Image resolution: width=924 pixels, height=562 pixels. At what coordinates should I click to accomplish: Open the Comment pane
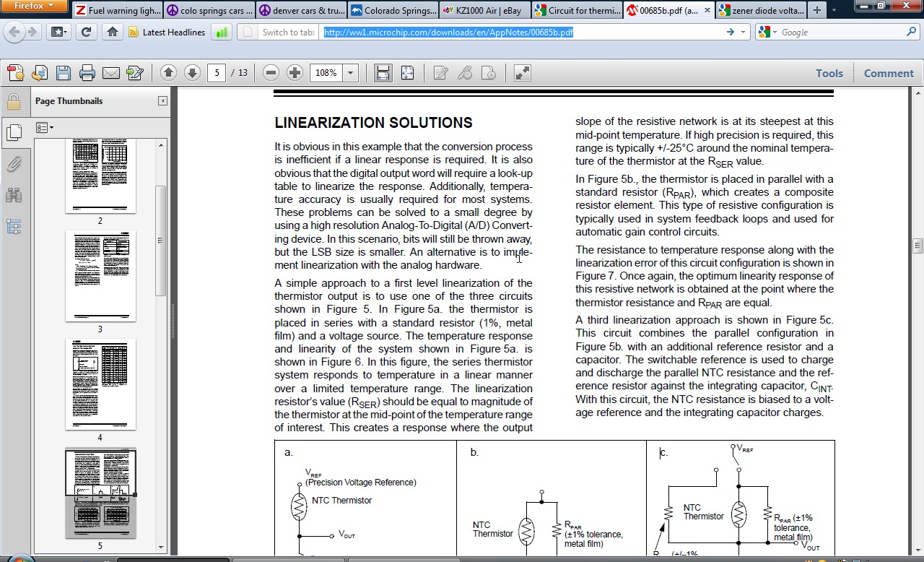[889, 73]
